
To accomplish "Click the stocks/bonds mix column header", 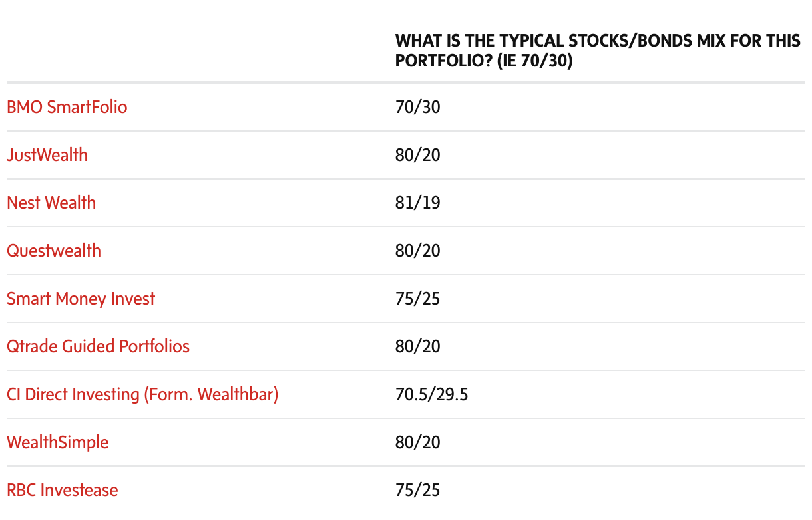I will pos(597,51).
